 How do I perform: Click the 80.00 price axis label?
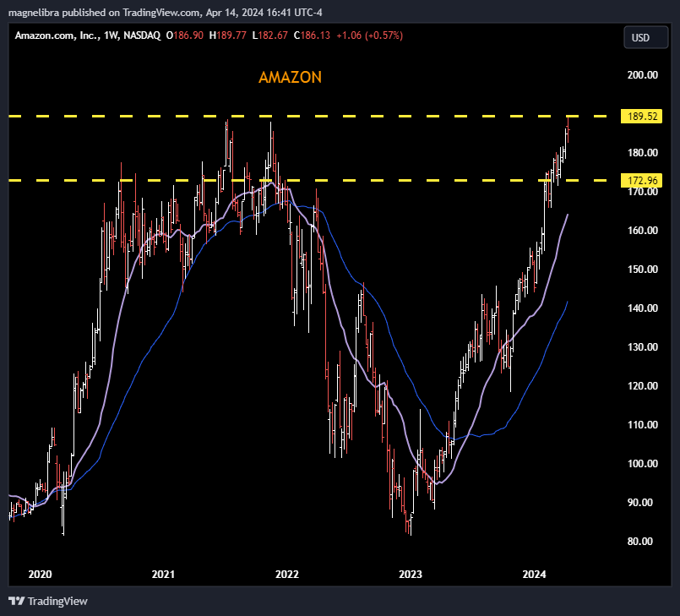point(639,542)
